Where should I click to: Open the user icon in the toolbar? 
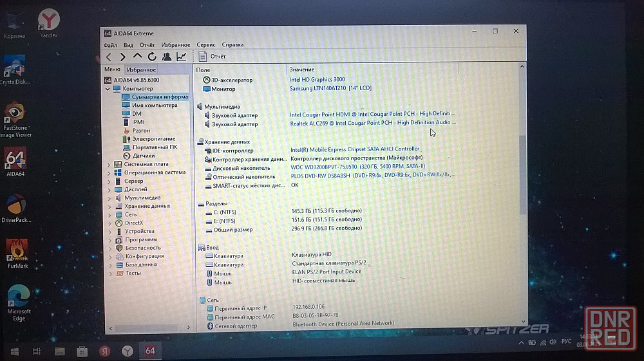pyautogui.click(x=166, y=57)
